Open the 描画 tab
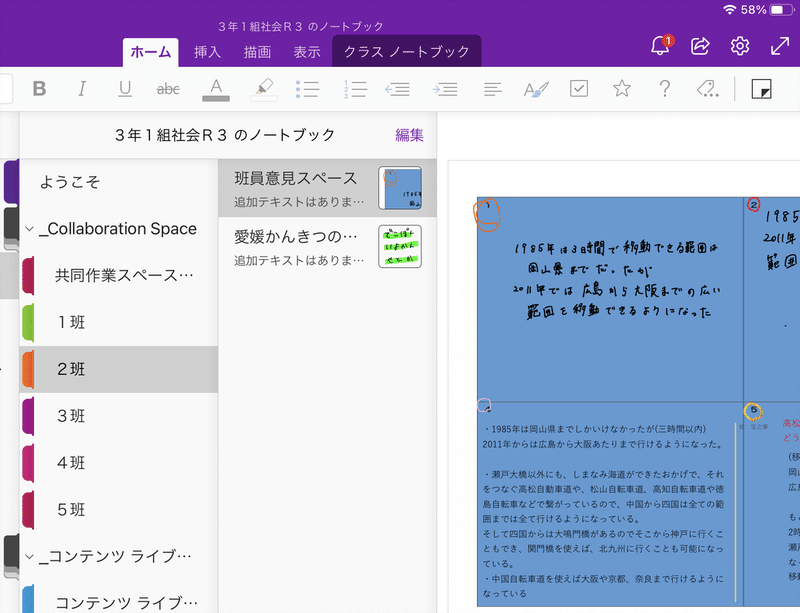This screenshot has height=613, width=800. pos(257,52)
